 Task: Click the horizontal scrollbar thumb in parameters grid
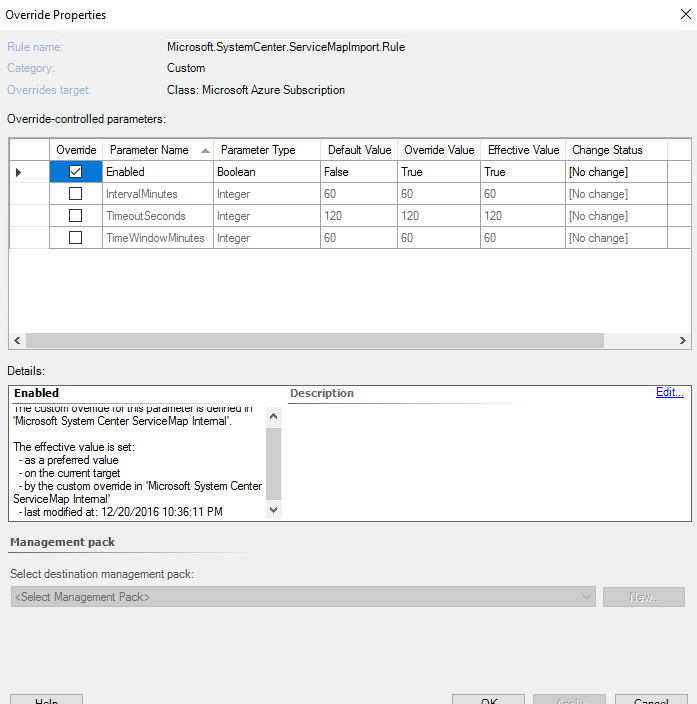(x=315, y=340)
